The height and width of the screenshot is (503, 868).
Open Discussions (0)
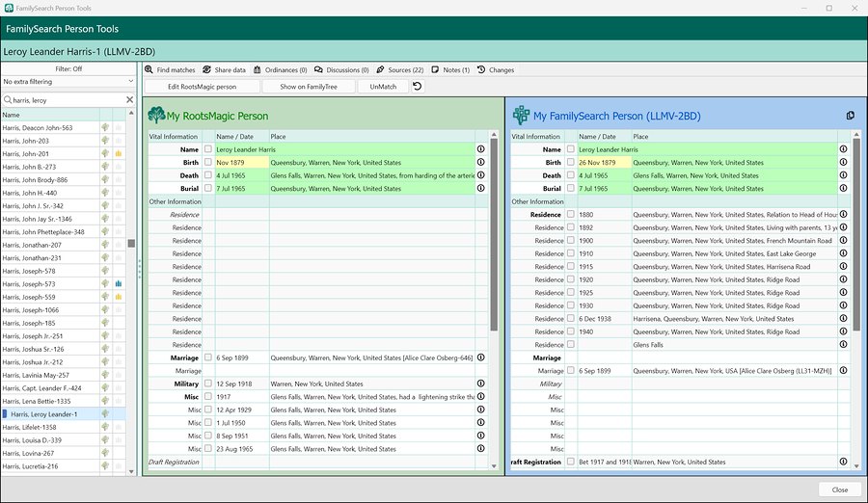341,69
